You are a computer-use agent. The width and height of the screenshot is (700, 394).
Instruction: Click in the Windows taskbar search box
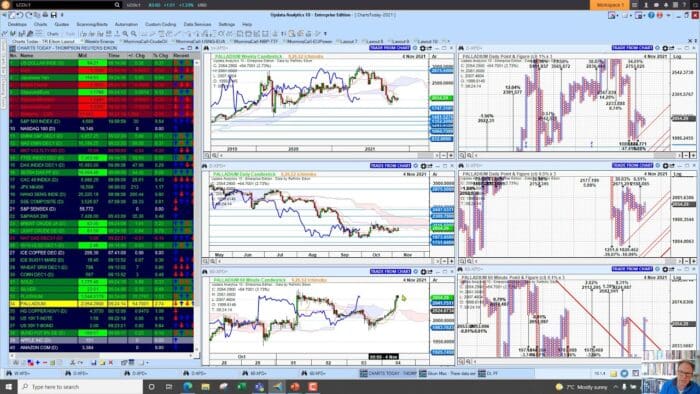[80, 386]
